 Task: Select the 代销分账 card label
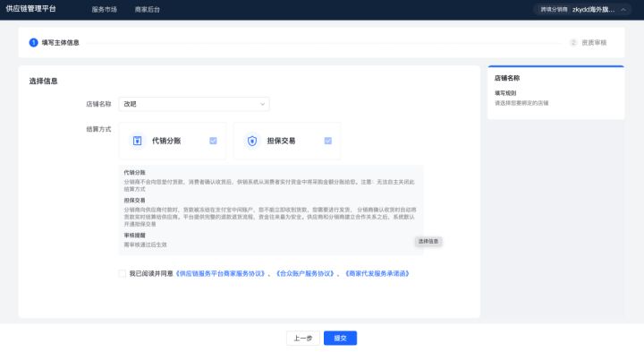[x=166, y=141]
